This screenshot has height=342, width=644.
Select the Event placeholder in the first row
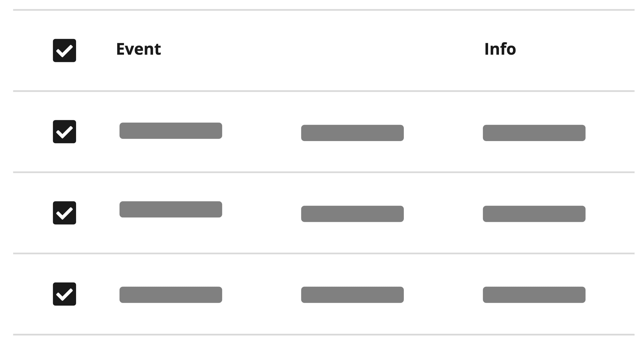[x=171, y=131]
